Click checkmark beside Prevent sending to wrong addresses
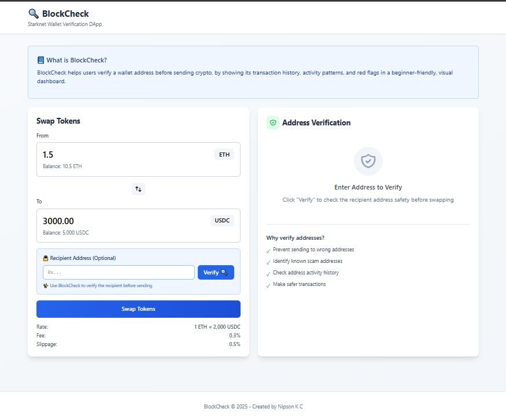 (268, 251)
